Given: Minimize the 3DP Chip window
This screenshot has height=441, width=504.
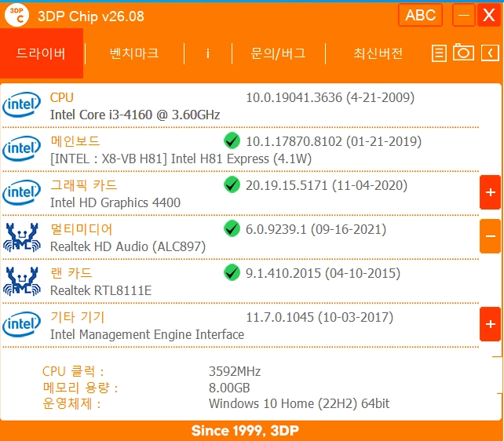Looking at the screenshot, I should click(463, 15).
